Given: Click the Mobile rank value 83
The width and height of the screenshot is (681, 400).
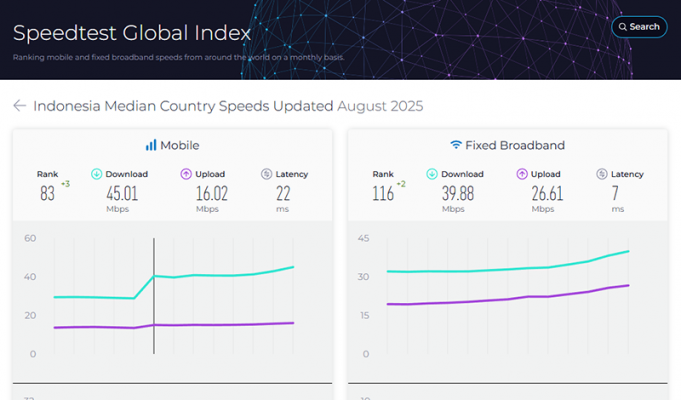Looking at the screenshot, I should 48,194.
